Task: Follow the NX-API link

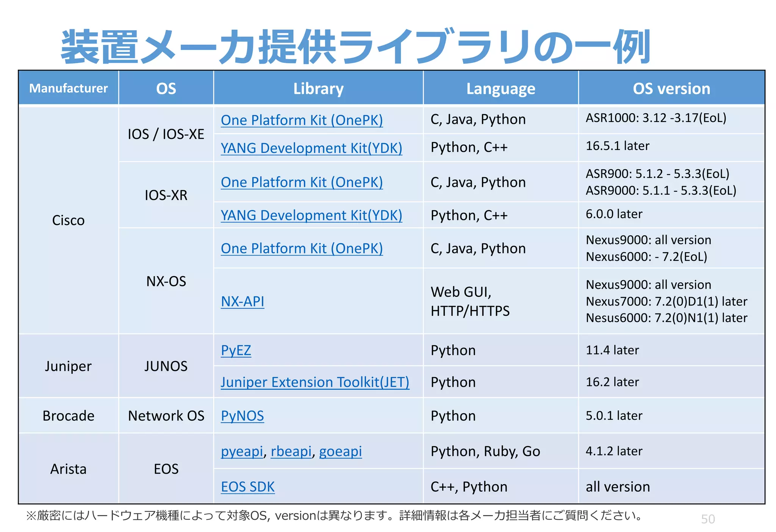Action: click(x=242, y=301)
